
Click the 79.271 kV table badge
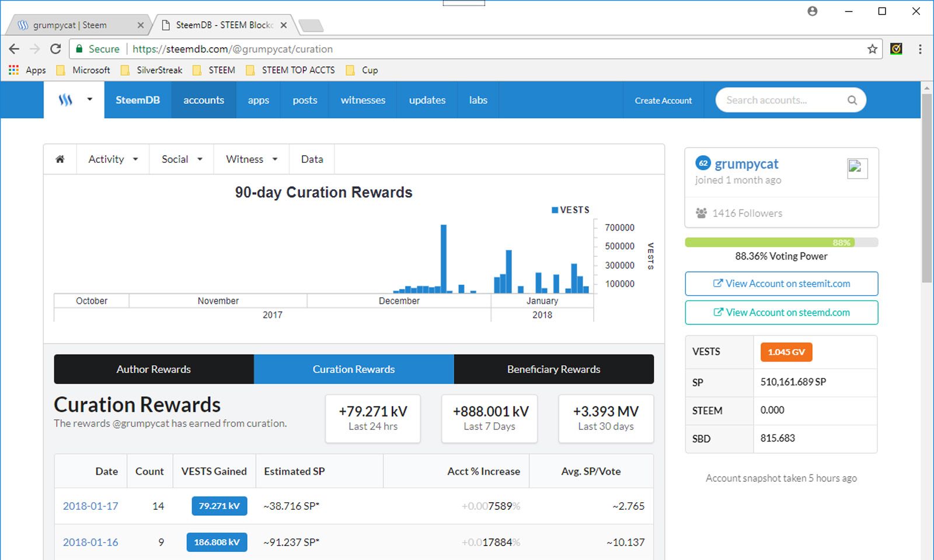click(x=219, y=506)
